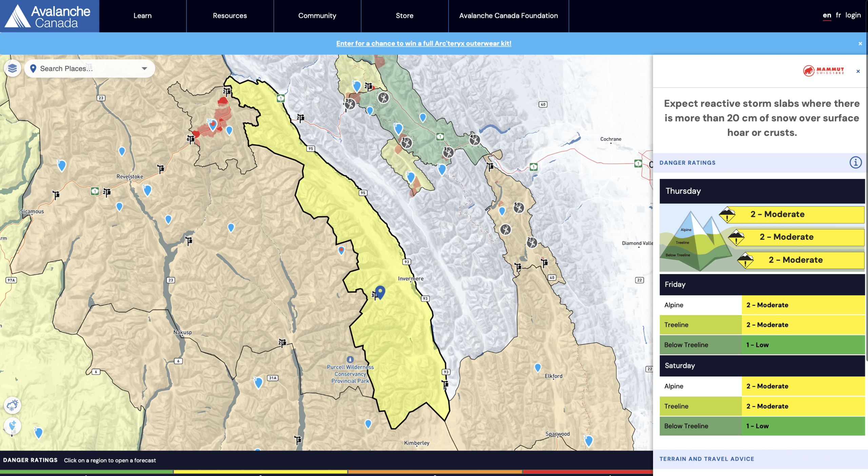Image resolution: width=868 pixels, height=476 pixels.
Task: Open the Community menu
Action: coord(317,16)
